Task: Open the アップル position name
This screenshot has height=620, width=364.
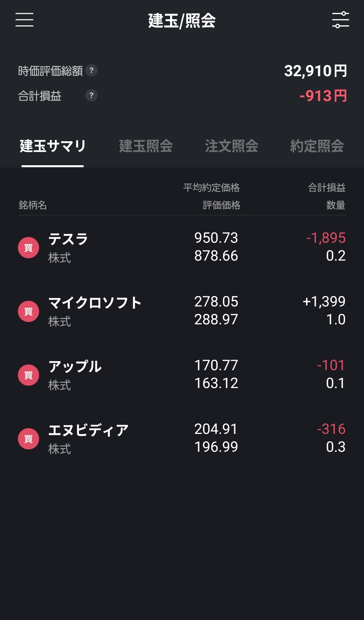Action: tap(75, 366)
